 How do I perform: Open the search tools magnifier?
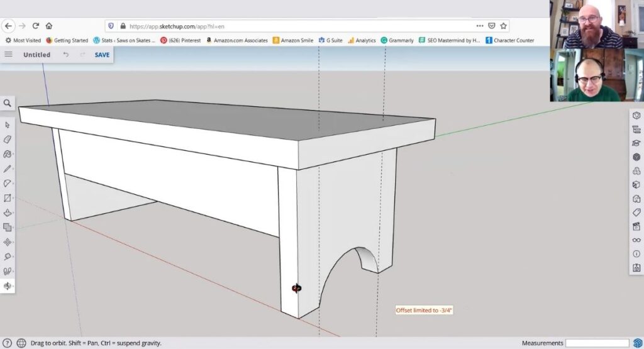7,103
